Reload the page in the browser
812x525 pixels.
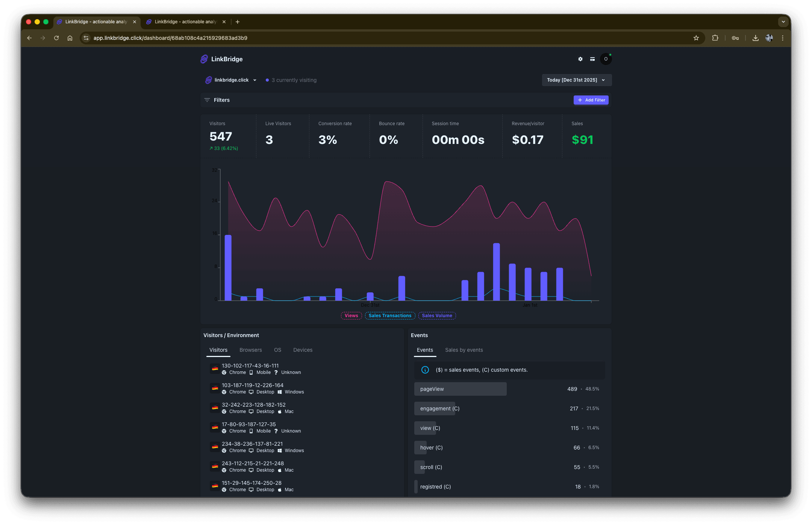tap(56, 38)
